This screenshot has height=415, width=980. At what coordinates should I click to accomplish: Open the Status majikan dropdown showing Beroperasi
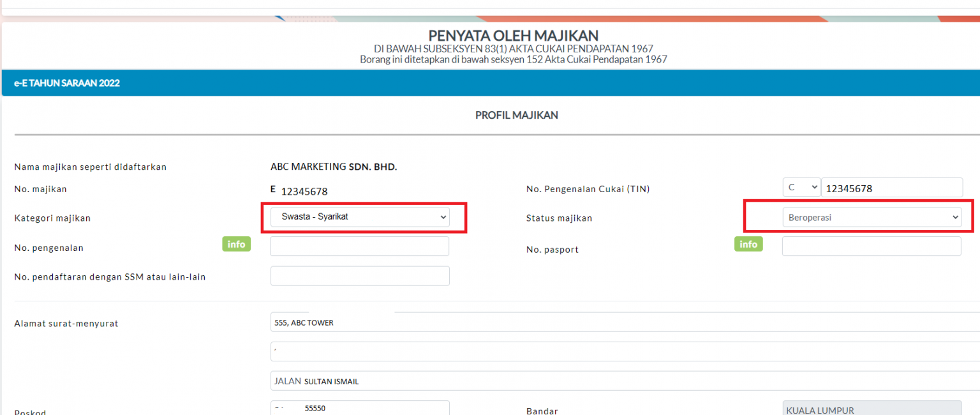[872, 216]
